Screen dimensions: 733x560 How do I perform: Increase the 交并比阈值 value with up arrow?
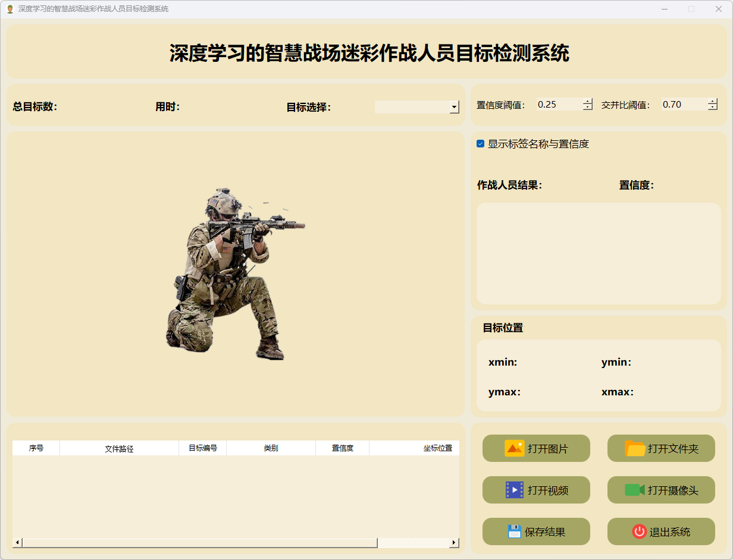713,101
